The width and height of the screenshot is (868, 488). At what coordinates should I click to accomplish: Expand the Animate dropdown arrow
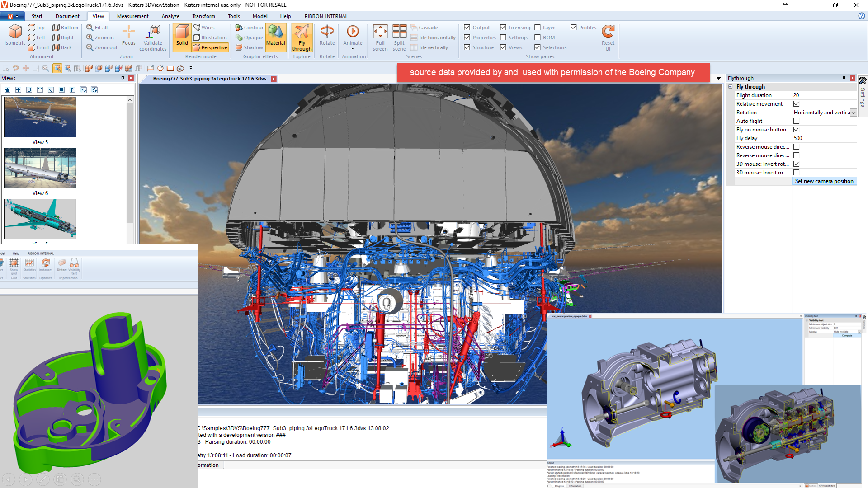coord(353,49)
